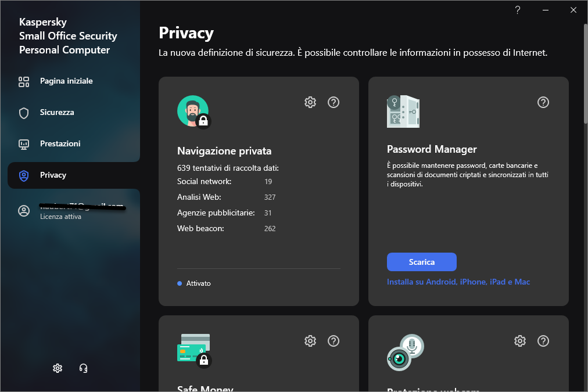Screen dimensions: 588x392
Task: Switch to Prestazioni section
Action: coord(60,144)
